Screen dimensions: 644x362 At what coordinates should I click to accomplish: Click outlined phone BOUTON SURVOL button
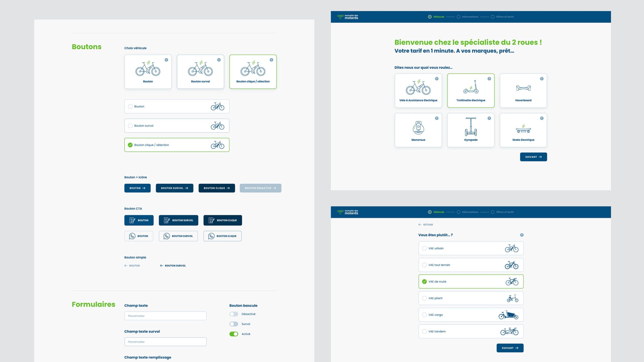(178, 236)
